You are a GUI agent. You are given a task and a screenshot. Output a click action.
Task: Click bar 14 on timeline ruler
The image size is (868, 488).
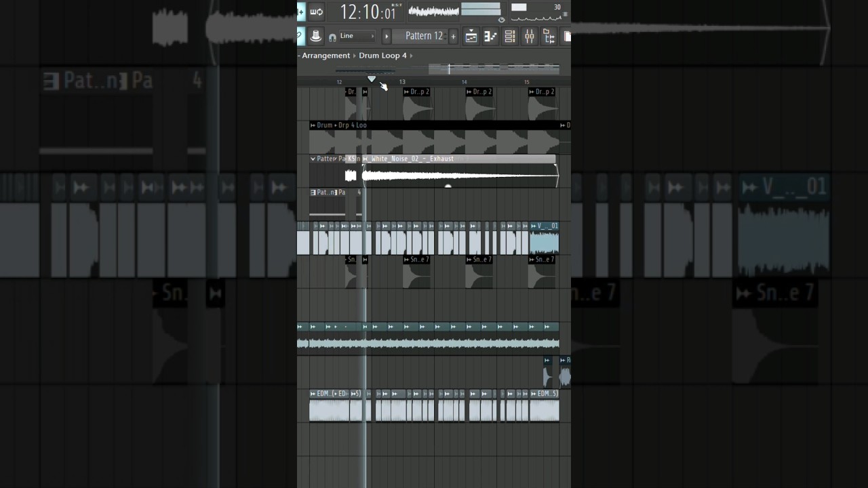coord(465,82)
